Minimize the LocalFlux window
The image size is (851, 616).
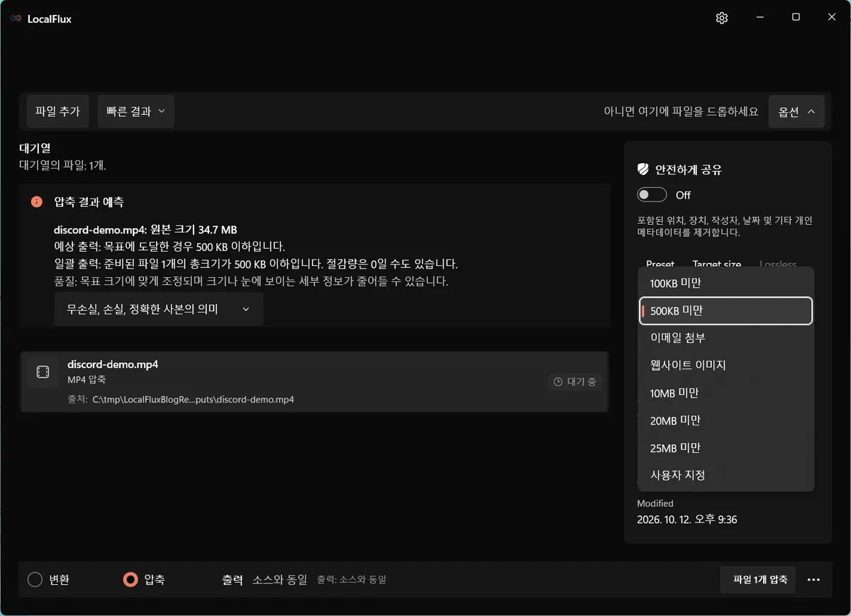click(760, 18)
